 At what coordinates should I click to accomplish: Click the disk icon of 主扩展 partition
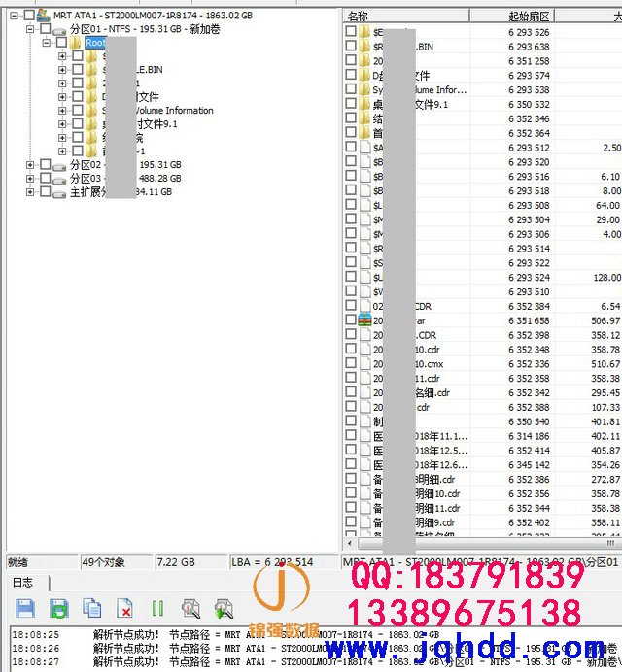(x=59, y=193)
